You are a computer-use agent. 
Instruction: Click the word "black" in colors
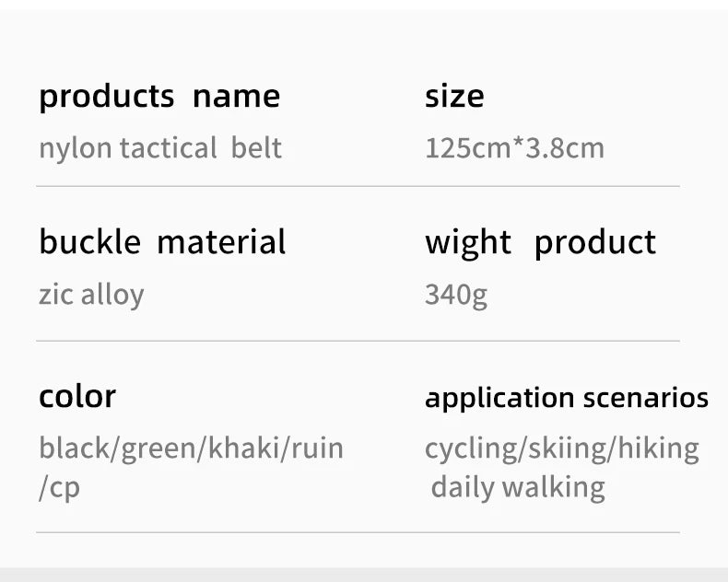click(x=75, y=448)
